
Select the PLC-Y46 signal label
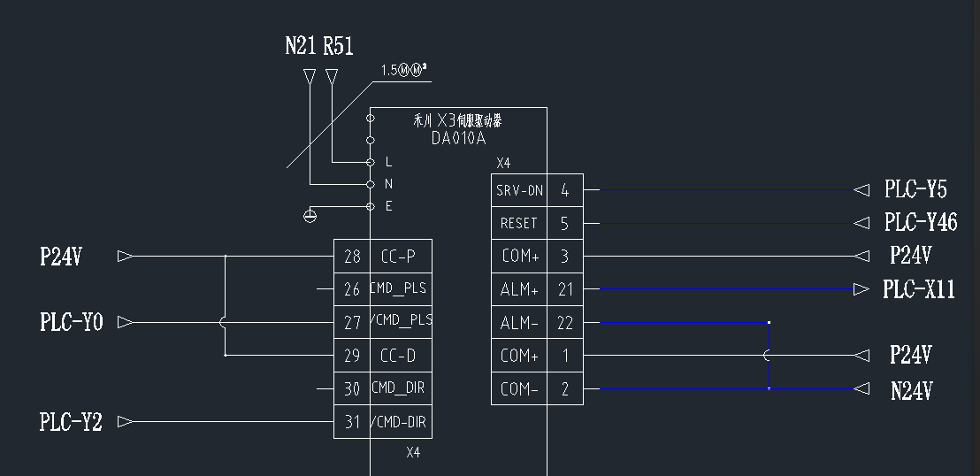(920, 222)
